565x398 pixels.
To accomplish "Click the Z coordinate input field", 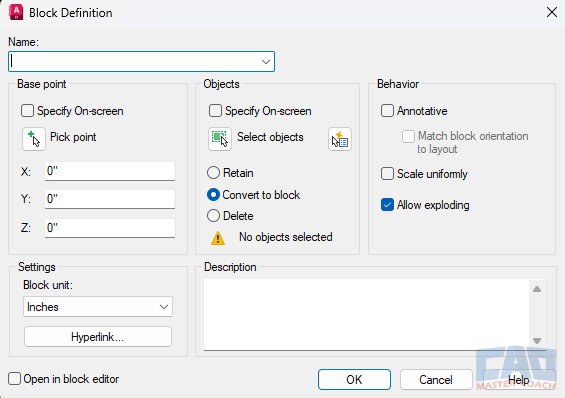I will (110, 228).
